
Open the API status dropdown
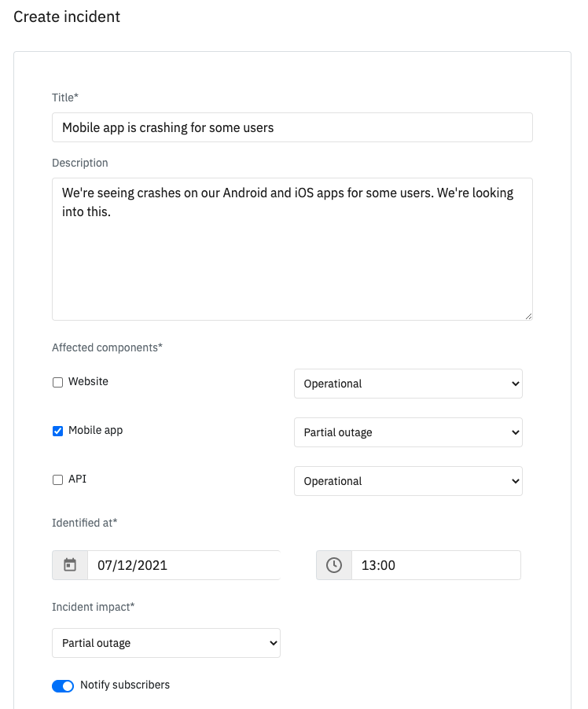pyautogui.click(x=408, y=481)
